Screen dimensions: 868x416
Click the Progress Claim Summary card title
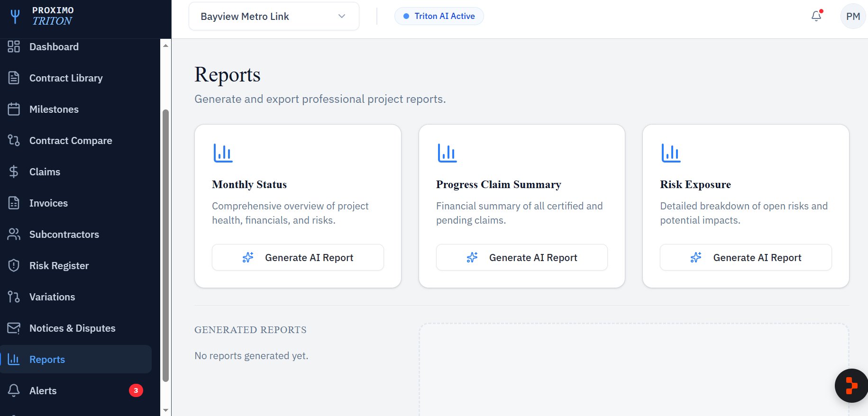(499, 184)
